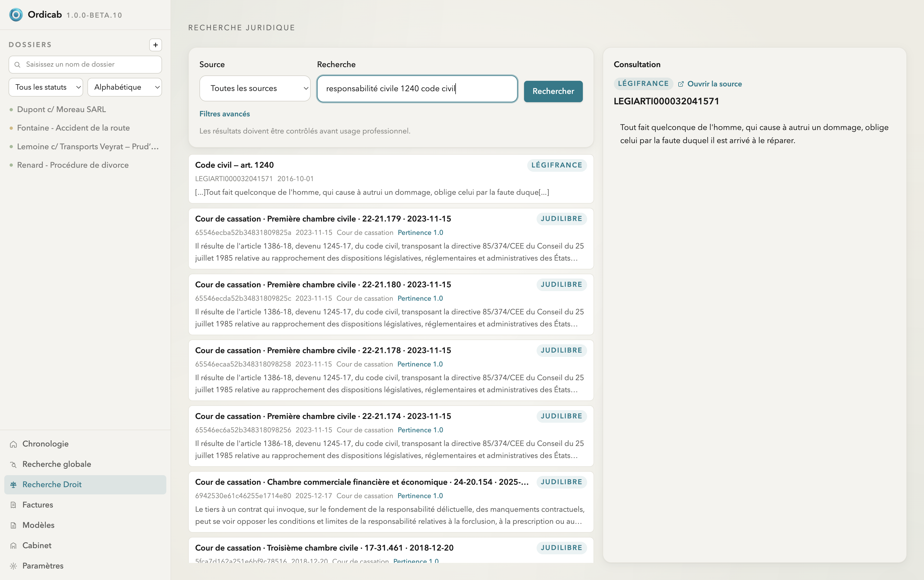Open the decision 22-21.174 result
This screenshot has width=924, height=580.
391,436
